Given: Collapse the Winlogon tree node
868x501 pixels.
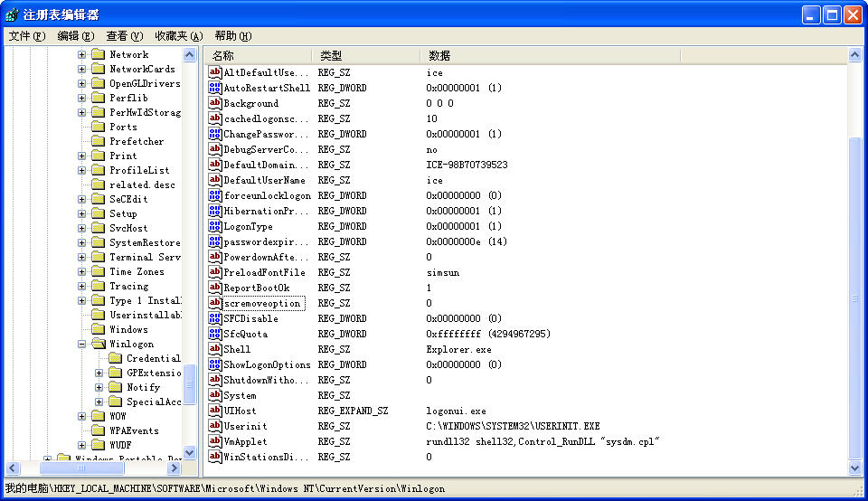Looking at the screenshot, I should [82, 344].
